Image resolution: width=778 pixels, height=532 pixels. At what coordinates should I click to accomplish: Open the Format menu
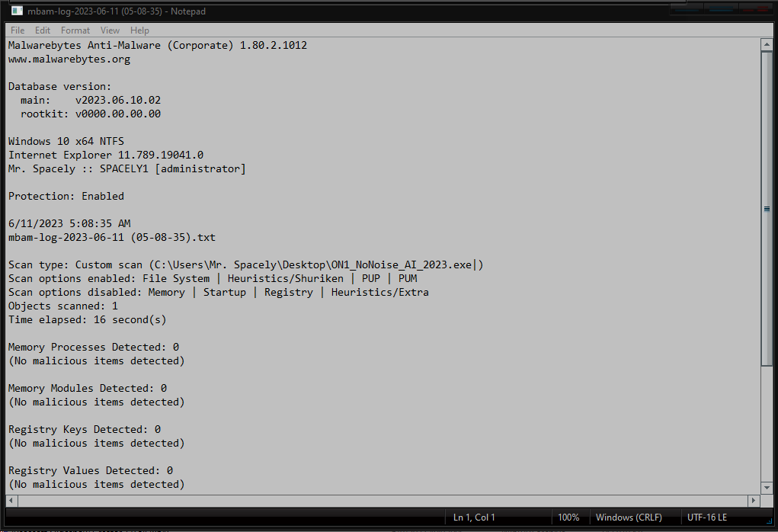pos(75,30)
